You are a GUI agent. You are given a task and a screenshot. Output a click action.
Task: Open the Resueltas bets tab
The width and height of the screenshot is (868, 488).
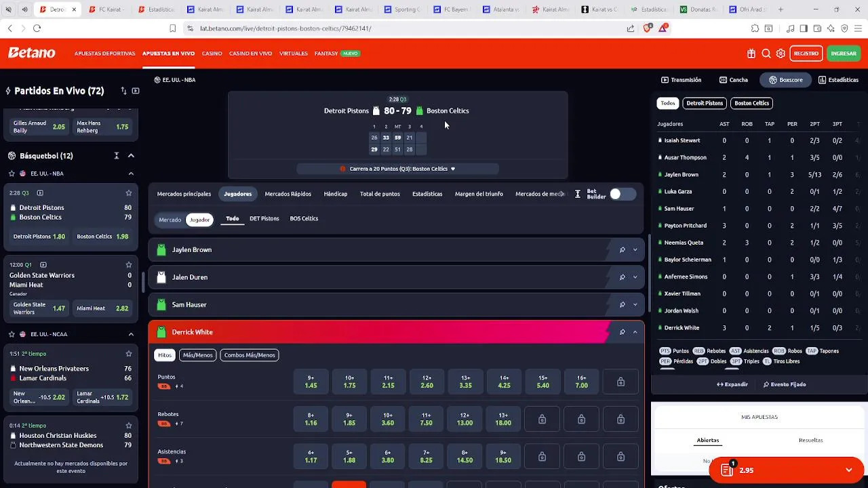coord(810,441)
